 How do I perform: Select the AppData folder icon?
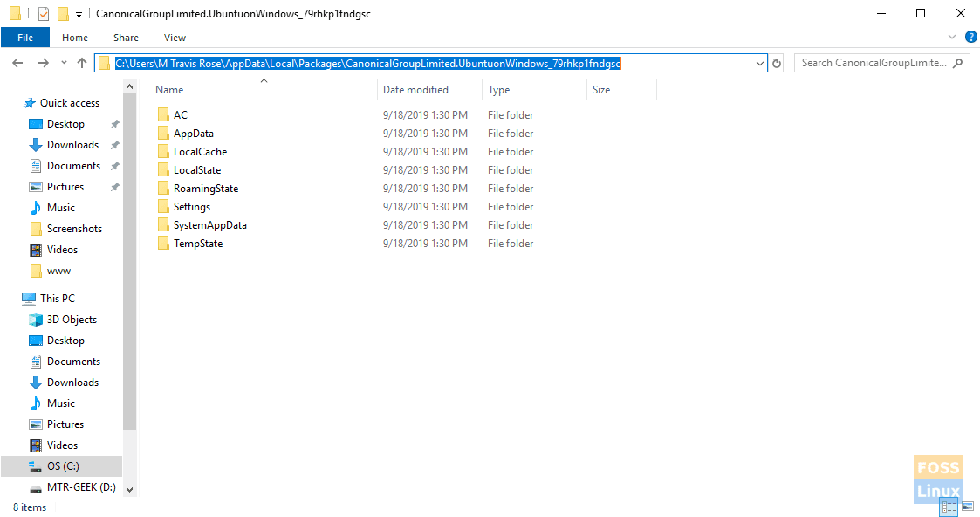pos(163,133)
